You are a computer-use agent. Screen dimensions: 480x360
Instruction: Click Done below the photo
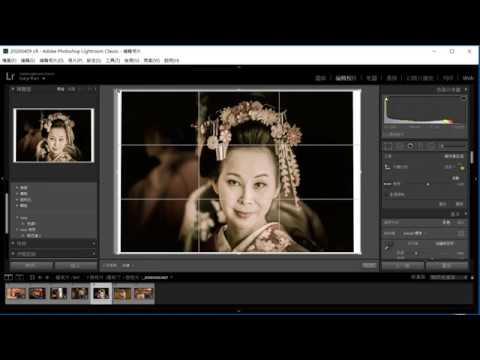click(x=369, y=265)
